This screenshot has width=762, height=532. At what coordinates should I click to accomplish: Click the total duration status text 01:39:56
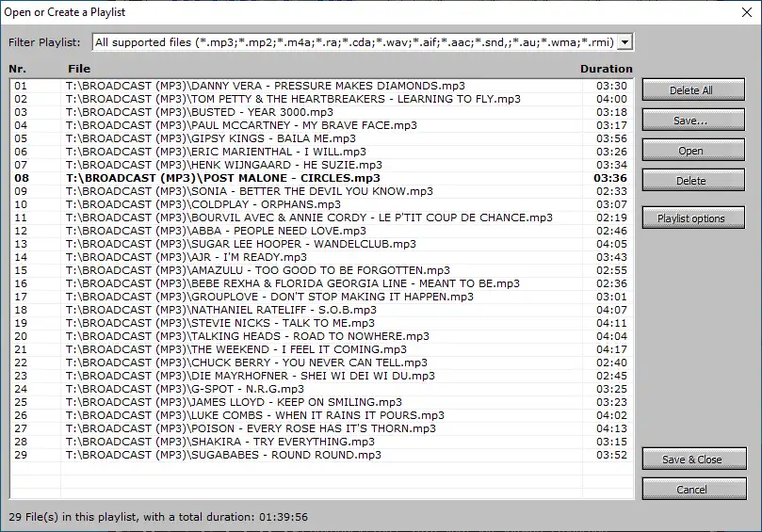coord(284,517)
